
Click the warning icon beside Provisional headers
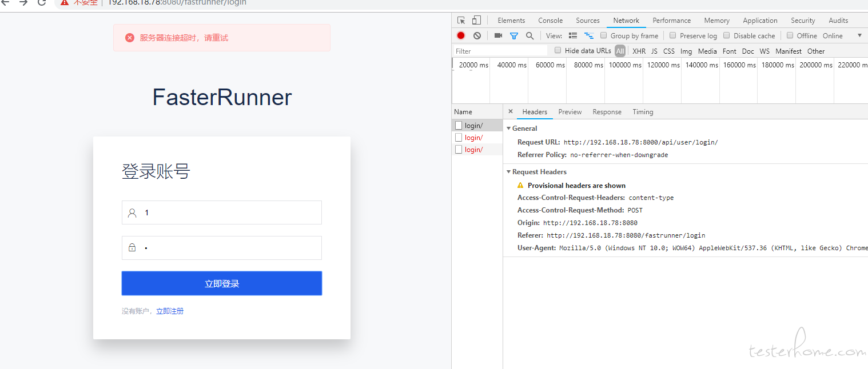pos(520,185)
